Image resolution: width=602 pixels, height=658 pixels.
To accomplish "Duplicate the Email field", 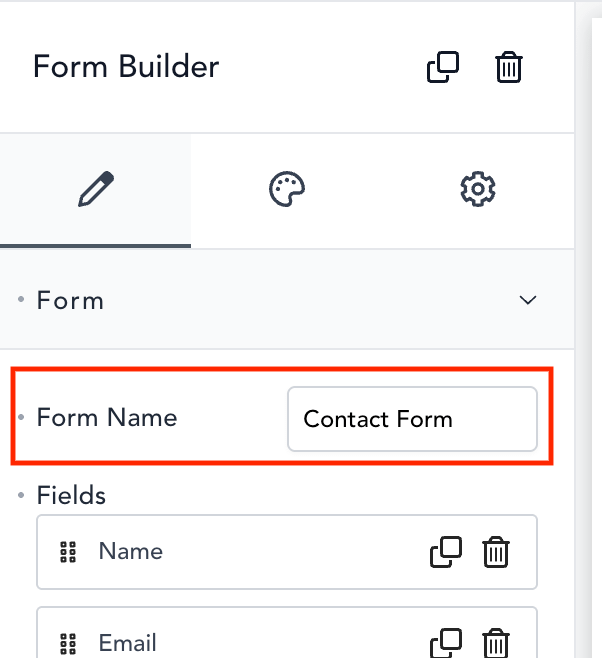I will click(x=446, y=643).
